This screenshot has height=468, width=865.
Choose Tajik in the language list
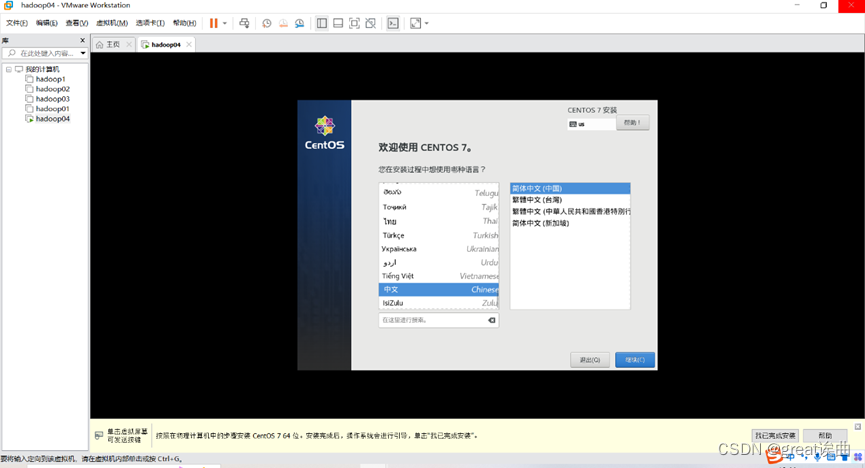coord(439,207)
